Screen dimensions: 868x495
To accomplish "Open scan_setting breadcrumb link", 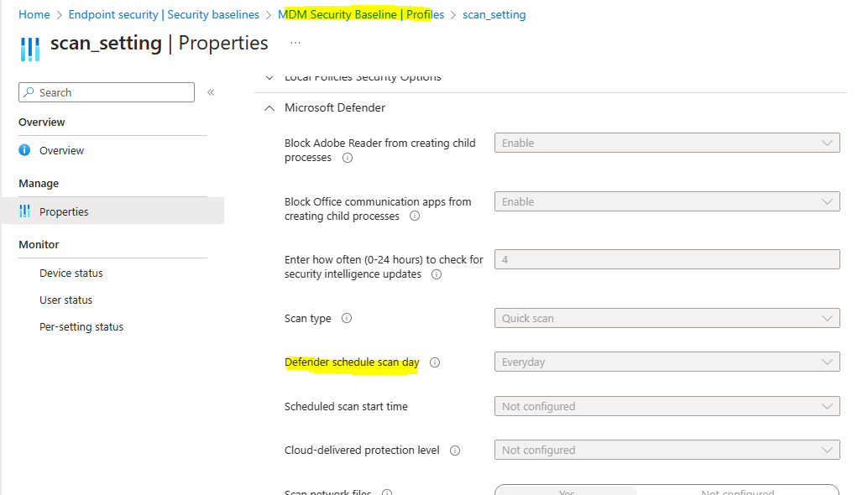I will 494,14.
